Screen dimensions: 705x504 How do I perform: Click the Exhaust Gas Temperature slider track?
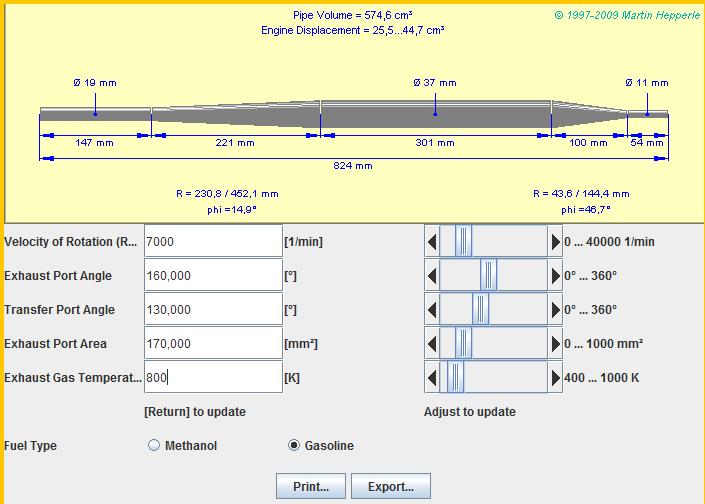(510, 378)
